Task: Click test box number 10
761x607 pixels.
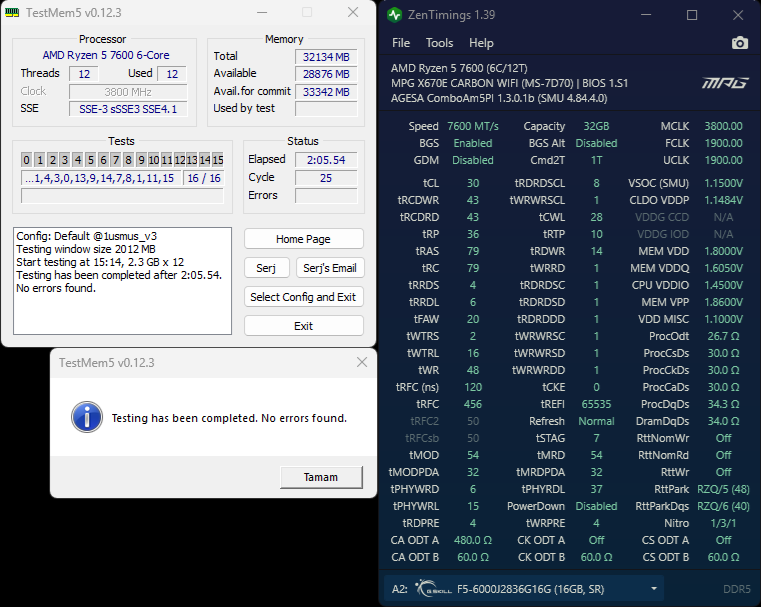Action: (x=154, y=160)
